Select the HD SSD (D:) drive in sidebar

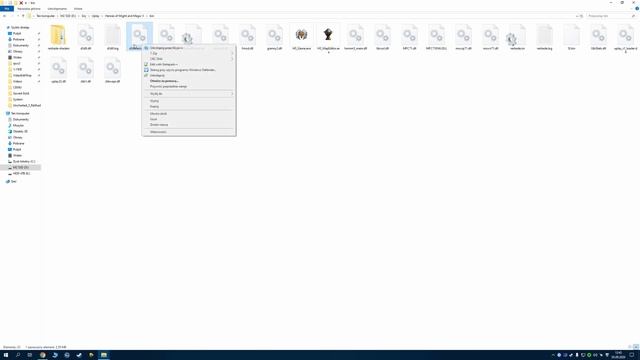(x=20, y=167)
